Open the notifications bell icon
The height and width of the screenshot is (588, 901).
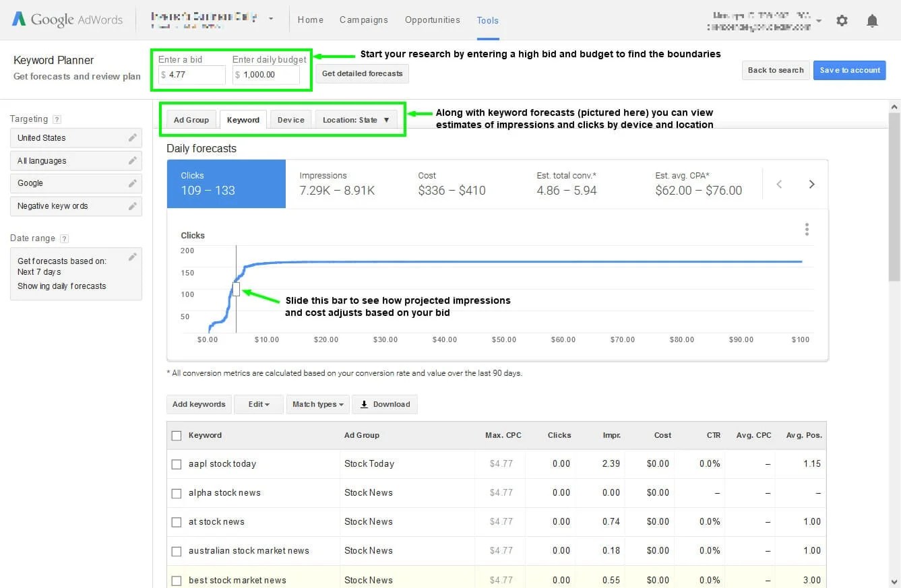tap(872, 20)
